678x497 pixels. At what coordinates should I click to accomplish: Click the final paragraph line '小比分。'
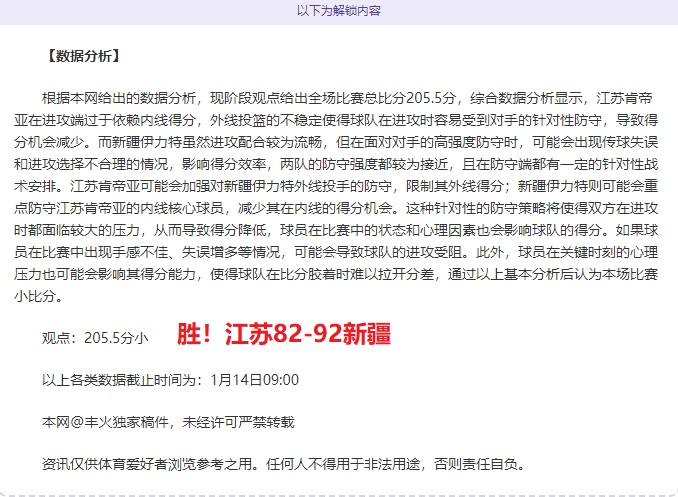coord(38,296)
